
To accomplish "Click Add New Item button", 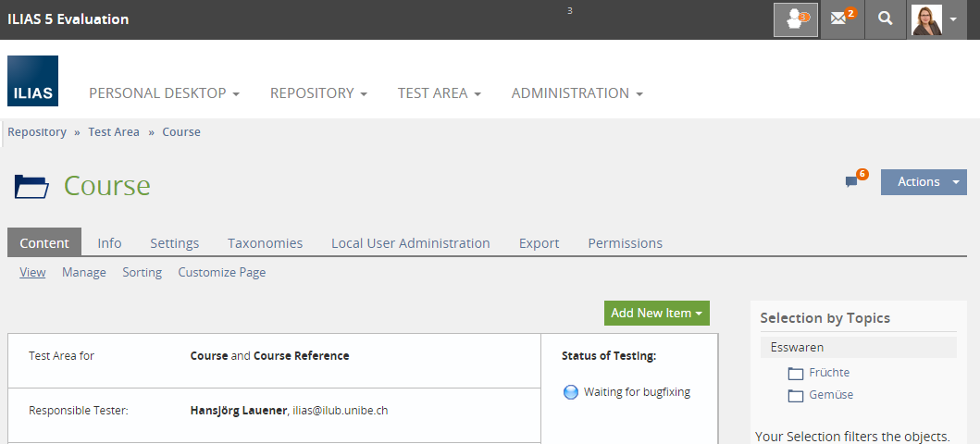I will coord(656,314).
